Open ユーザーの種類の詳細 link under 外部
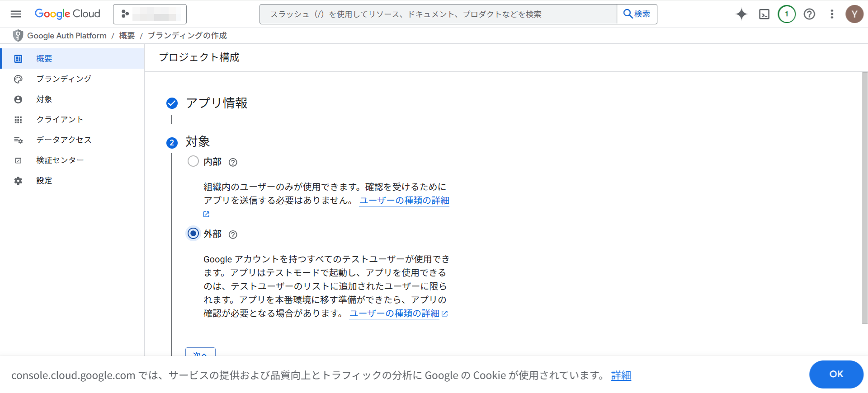This screenshot has height=393, width=868. tap(394, 313)
